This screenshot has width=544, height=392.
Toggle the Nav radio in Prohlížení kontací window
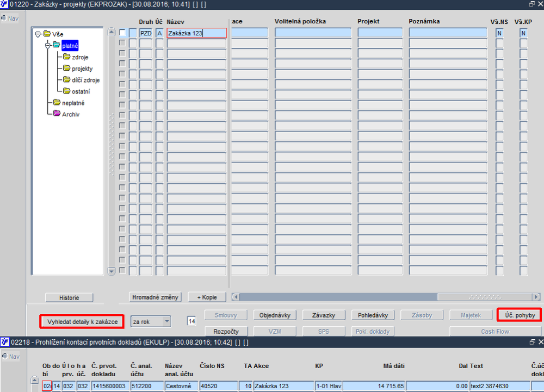pos(4,356)
